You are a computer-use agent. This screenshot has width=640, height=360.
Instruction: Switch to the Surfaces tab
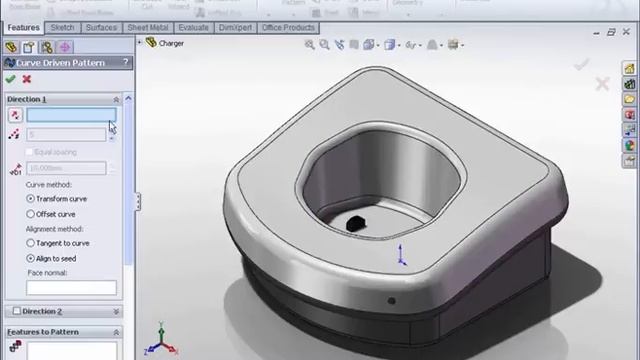101,28
